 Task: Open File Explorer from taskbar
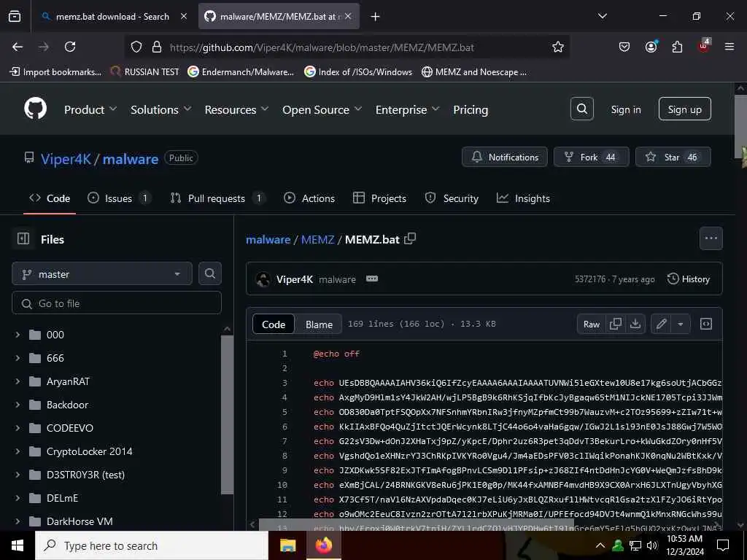[287, 545]
